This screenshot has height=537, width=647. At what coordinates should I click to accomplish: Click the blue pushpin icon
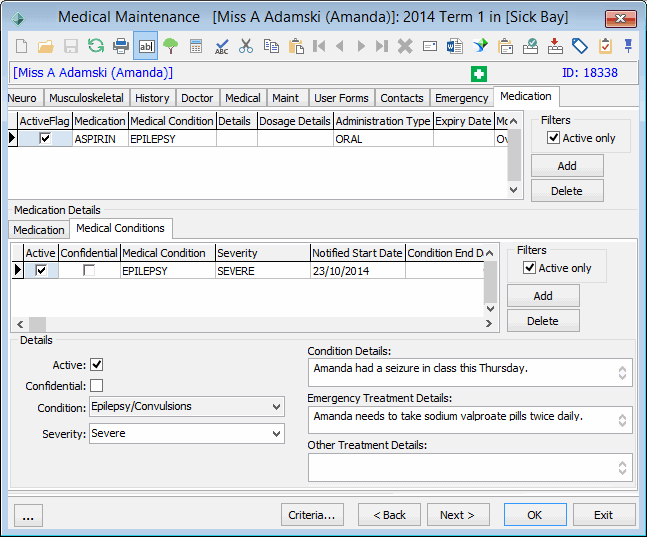point(628,45)
